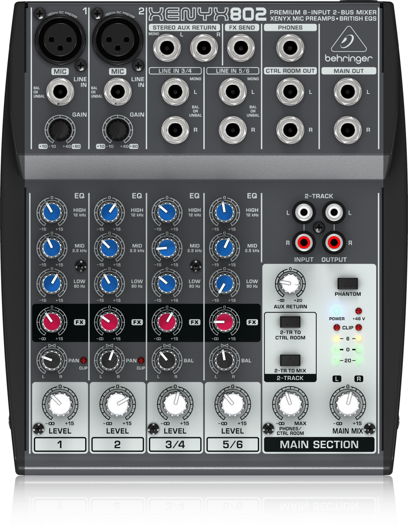
Task: Click 2-TRACK OUTPUT L RCA jack
Action: tap(334, 213)
